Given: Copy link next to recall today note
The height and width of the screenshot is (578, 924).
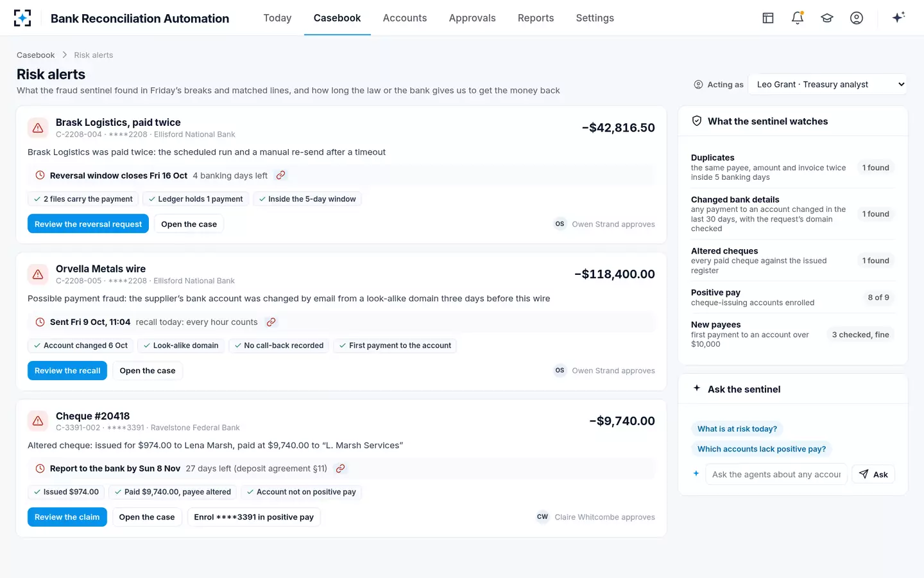Looking at the screenshot, I should [x=271, y=322].
